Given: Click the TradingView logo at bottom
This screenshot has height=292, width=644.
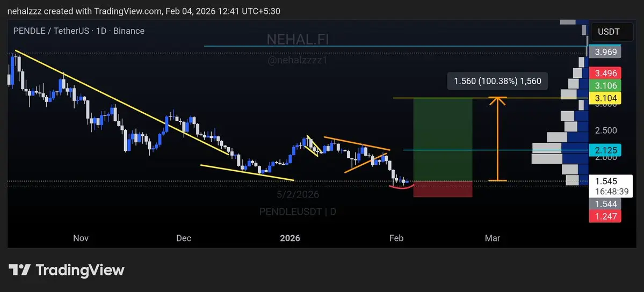Looking at the screenshot, I should pyautogui.click(x=66, y=270).
